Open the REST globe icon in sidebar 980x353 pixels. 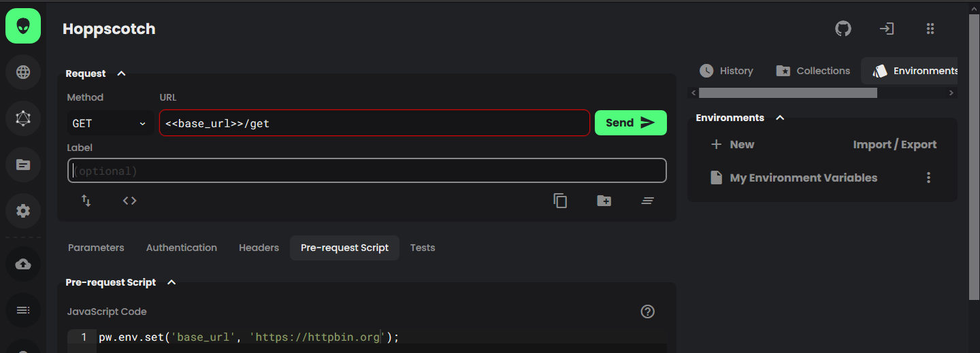(23, 72)
